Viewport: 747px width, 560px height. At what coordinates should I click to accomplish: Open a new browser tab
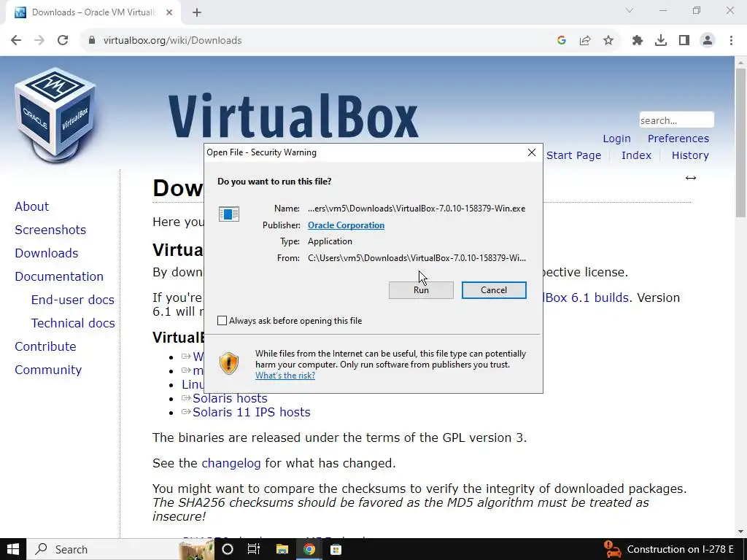pos(197,12)
